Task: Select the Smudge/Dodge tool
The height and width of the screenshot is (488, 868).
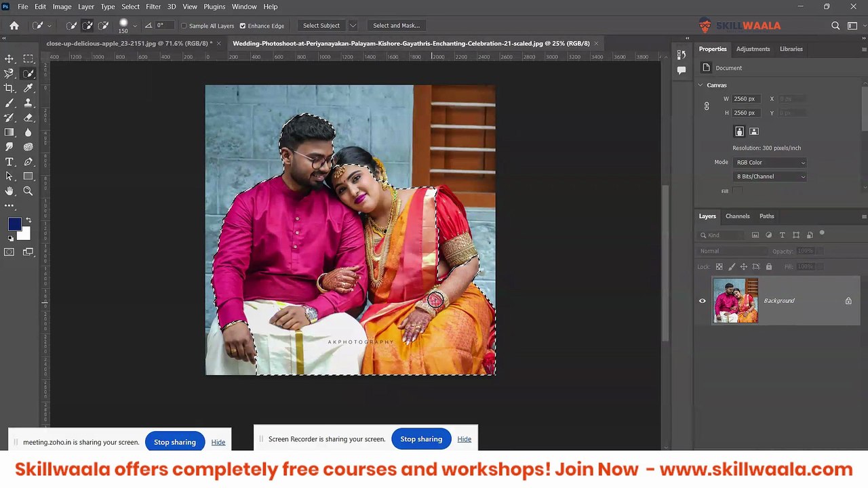Action: coord(9,147)
